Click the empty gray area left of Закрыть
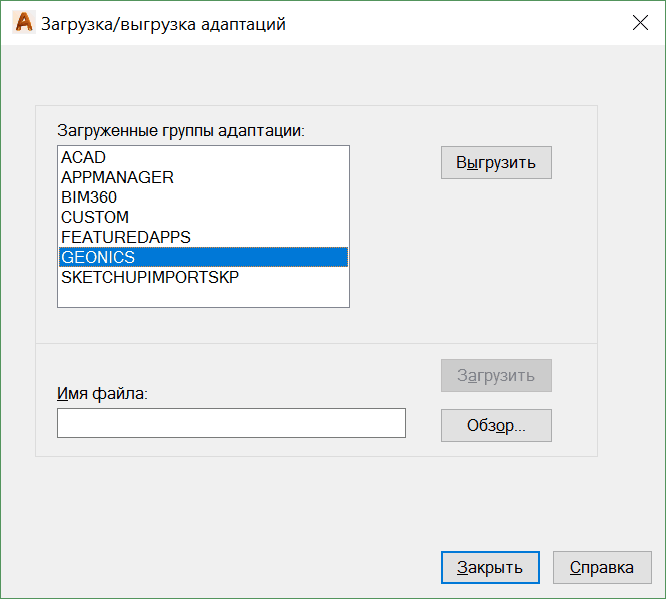 click(x=220, y=567)
